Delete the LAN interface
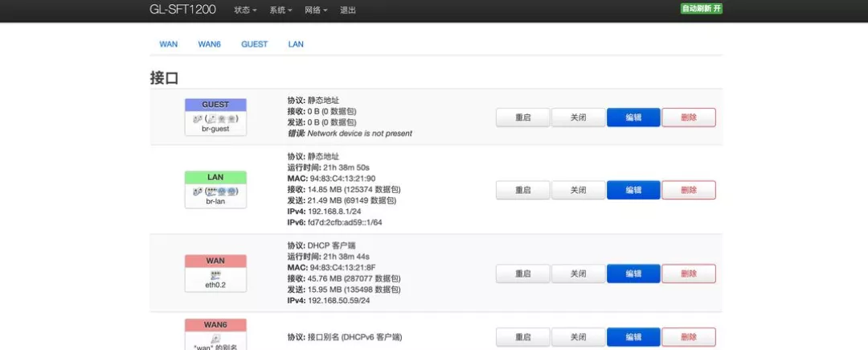 (x=689, y=190)
